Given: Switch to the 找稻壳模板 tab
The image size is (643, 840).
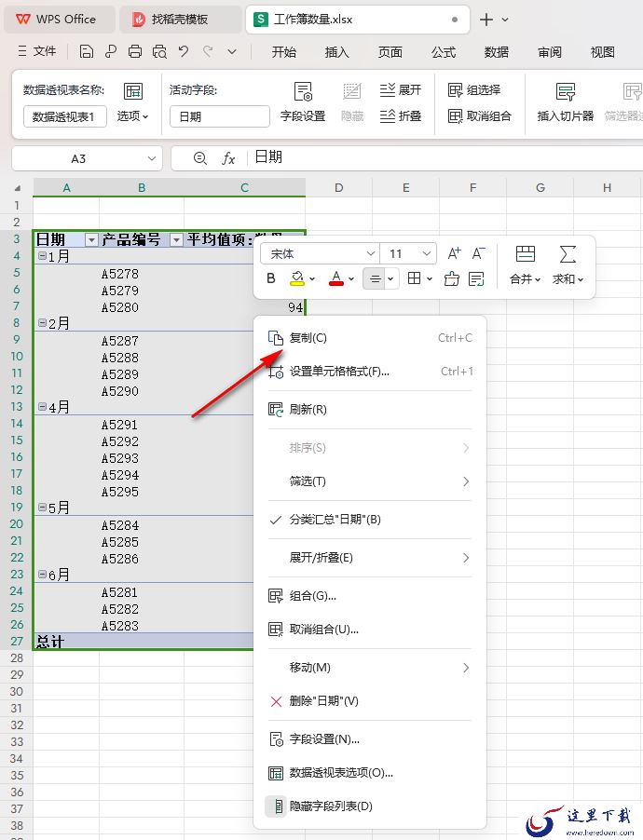Looking at the screenshot, I should [179, 20].
